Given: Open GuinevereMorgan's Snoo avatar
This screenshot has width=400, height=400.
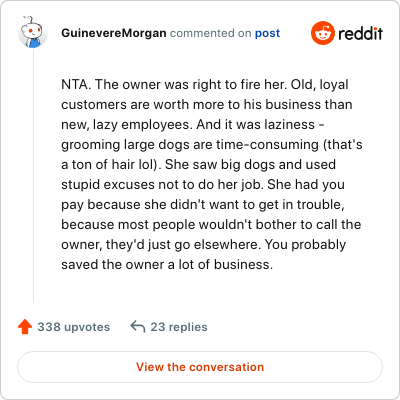Looking at the screenshot, I should pos(33,32).
